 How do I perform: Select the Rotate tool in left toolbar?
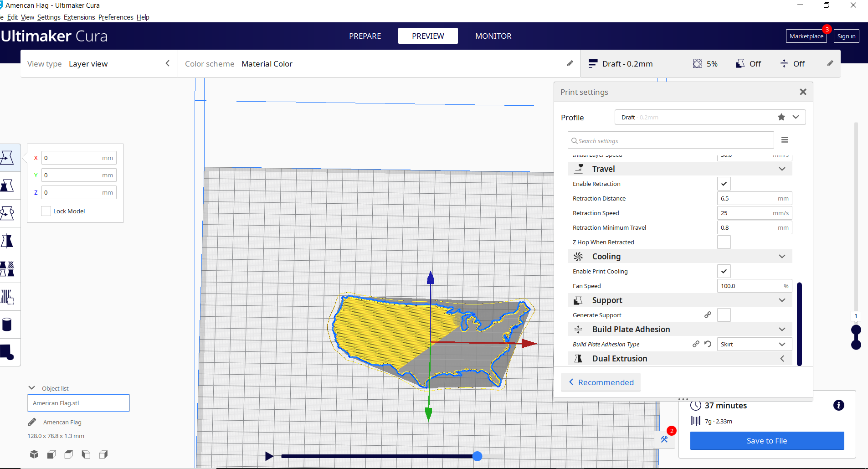(7, 213)
